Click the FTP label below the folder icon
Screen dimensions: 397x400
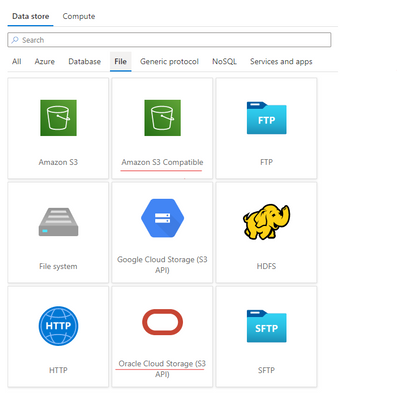266,162
